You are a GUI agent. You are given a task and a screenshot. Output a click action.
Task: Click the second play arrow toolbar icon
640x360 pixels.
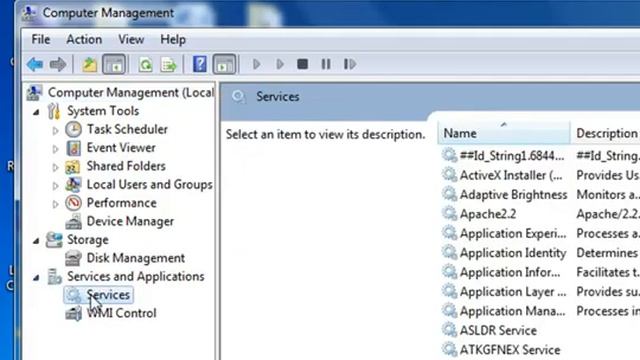coord(280,64)
